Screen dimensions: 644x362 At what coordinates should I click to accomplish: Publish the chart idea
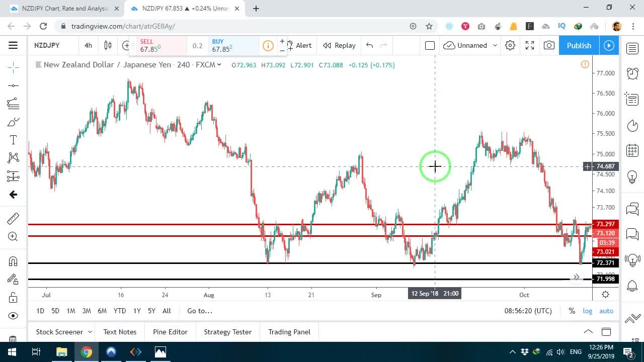pos(579,45)
